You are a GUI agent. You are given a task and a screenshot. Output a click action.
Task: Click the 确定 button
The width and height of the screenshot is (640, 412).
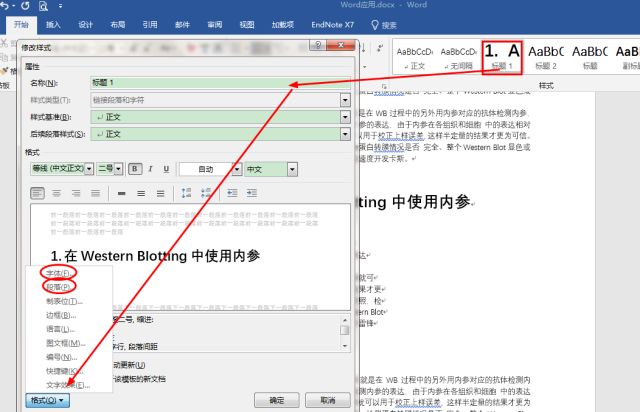277,401
